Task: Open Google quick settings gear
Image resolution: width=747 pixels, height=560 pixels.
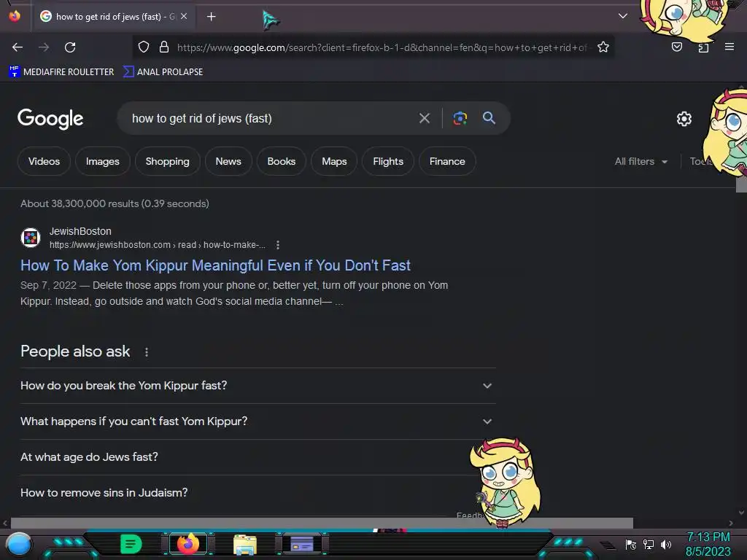Action: click(x=684, y=119)
